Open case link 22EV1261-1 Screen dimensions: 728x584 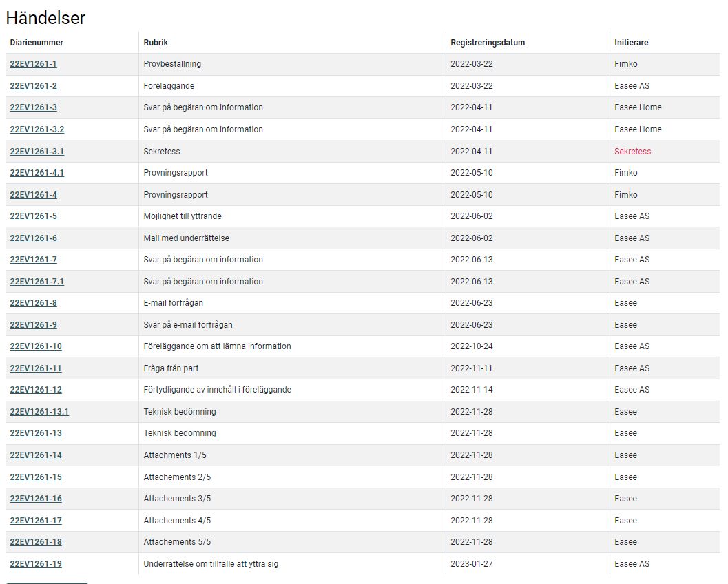click(33, 64)
